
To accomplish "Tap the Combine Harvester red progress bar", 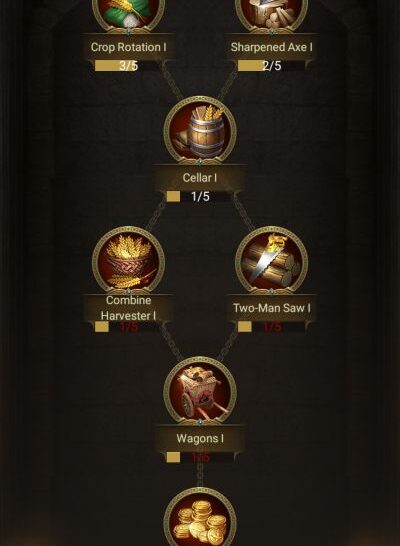I will point(128,327).
